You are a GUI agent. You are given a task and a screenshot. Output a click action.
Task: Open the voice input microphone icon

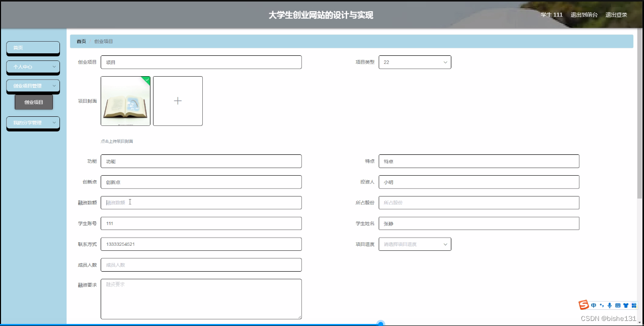click(609, 305)
